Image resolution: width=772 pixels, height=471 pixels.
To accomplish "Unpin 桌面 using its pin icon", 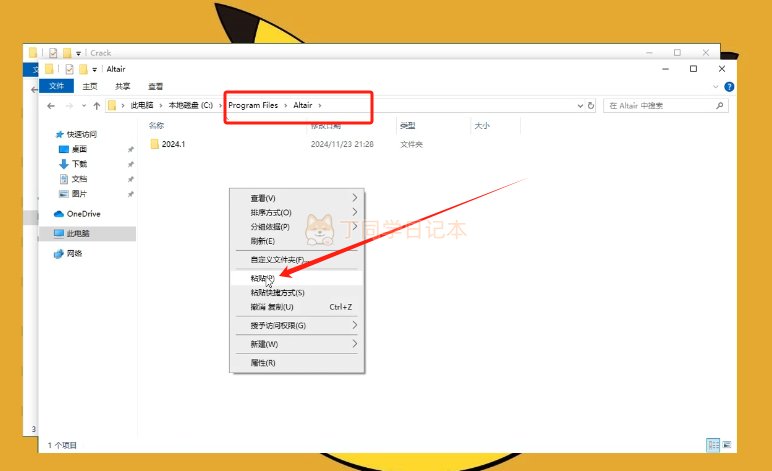I will (130, 150).
